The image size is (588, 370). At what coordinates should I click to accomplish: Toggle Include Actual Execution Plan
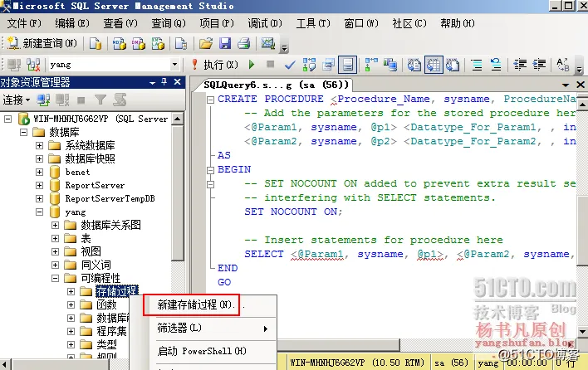[x=371, y=65]
